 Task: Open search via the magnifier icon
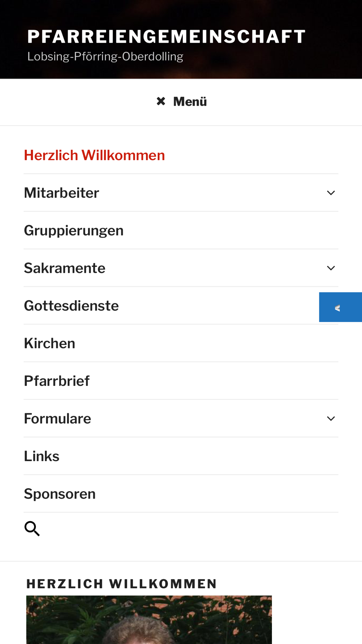pyautogui.click(x=32, y=529)
